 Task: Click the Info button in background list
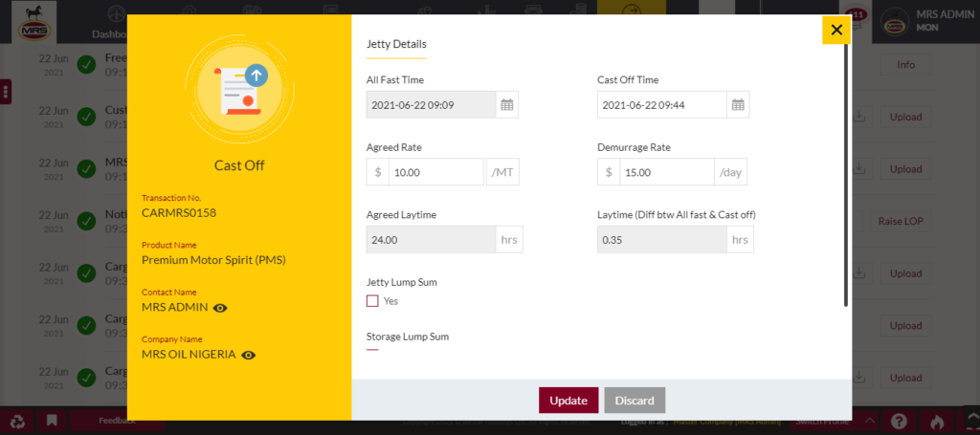(905, 65)
